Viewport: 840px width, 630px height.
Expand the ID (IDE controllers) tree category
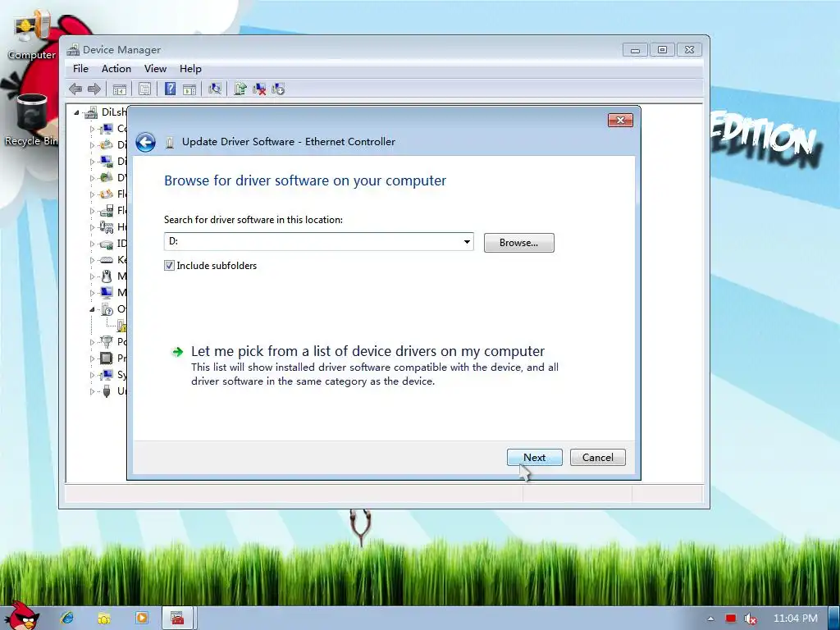click(x=92, y=244)
